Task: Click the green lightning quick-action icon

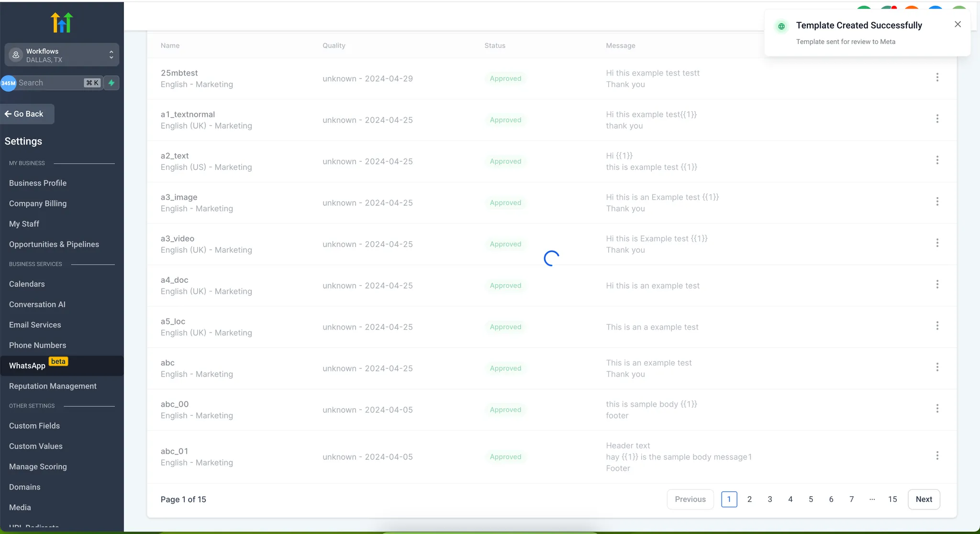Action: pos(111,83)
